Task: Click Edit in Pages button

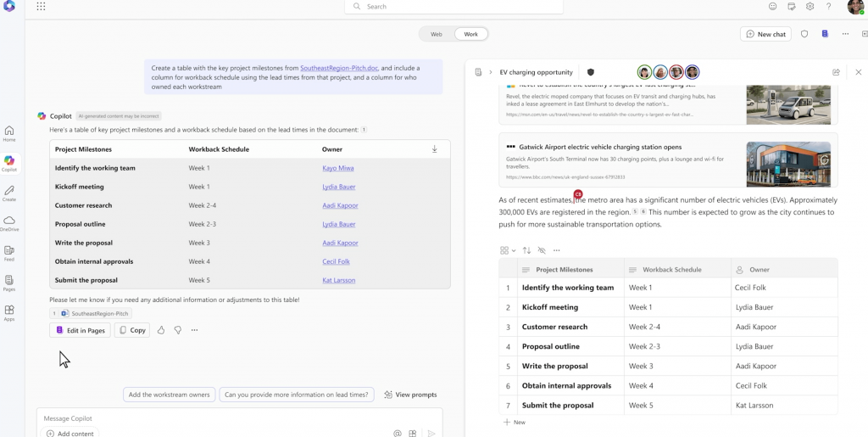Action: tap(80, 330)
